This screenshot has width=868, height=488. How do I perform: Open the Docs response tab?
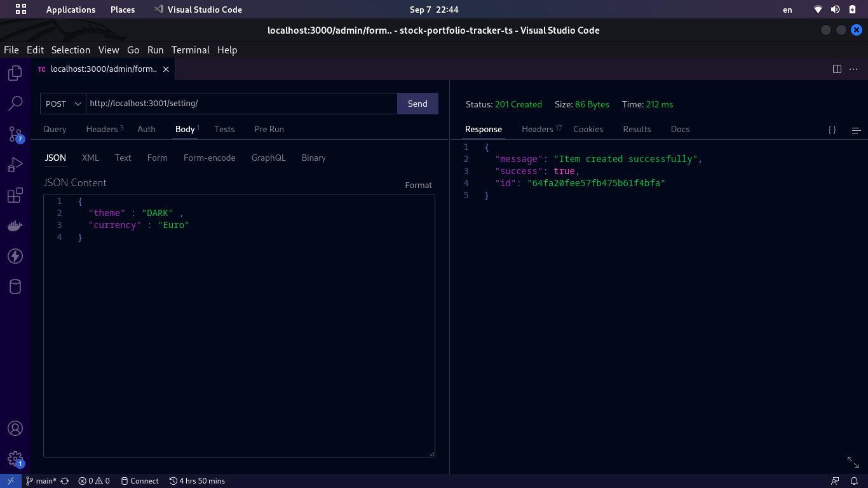click(680, 129)
